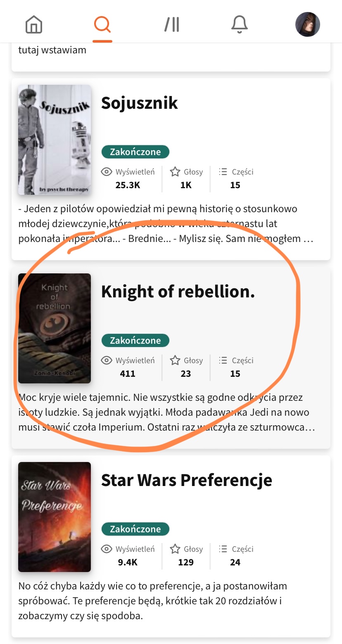Open Knight of rebellion description text

[x=165, y=412]
